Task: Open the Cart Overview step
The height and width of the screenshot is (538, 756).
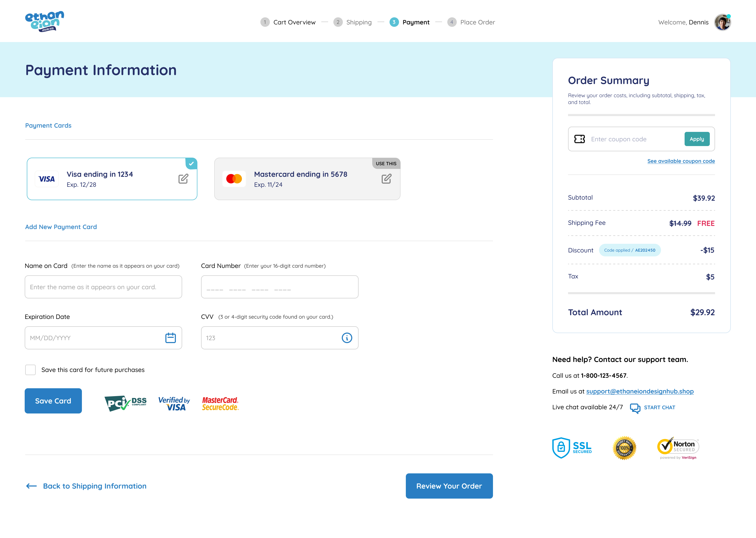Action: (x=294, y=22)
